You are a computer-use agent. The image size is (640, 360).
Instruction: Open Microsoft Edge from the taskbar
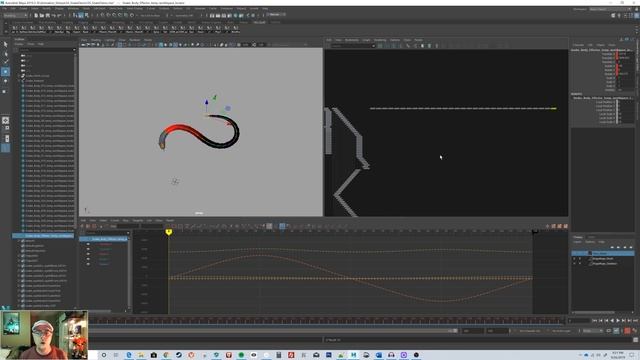pos(129,355)
